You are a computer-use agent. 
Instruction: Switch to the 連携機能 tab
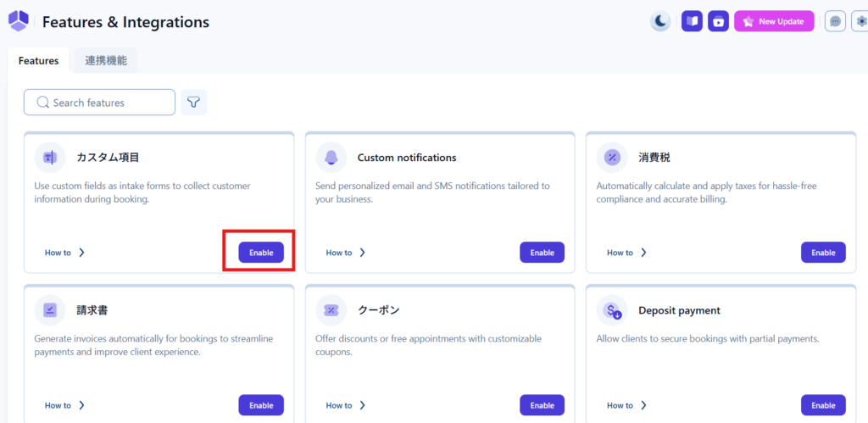click(106, 60)
